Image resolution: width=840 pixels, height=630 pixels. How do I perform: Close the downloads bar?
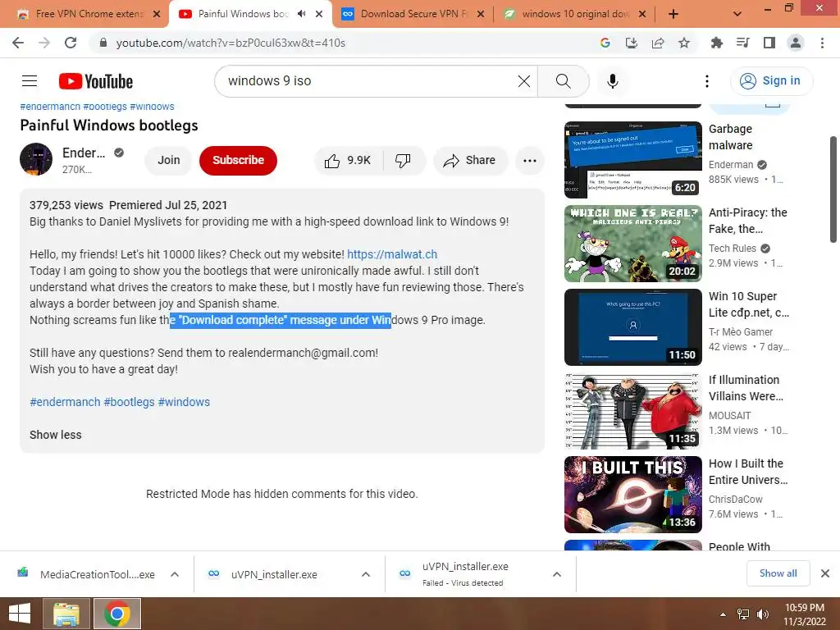(x=825, y=573)
